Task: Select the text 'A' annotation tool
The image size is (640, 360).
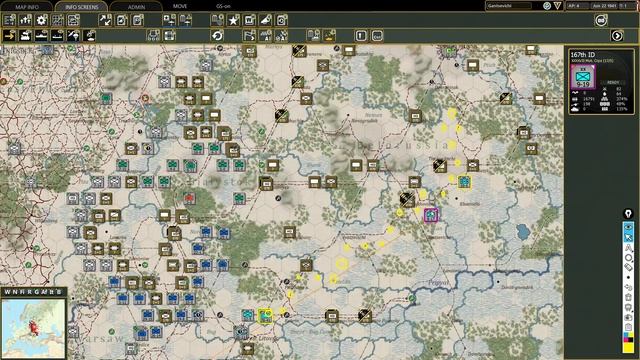Action: [x=628, y=247]
